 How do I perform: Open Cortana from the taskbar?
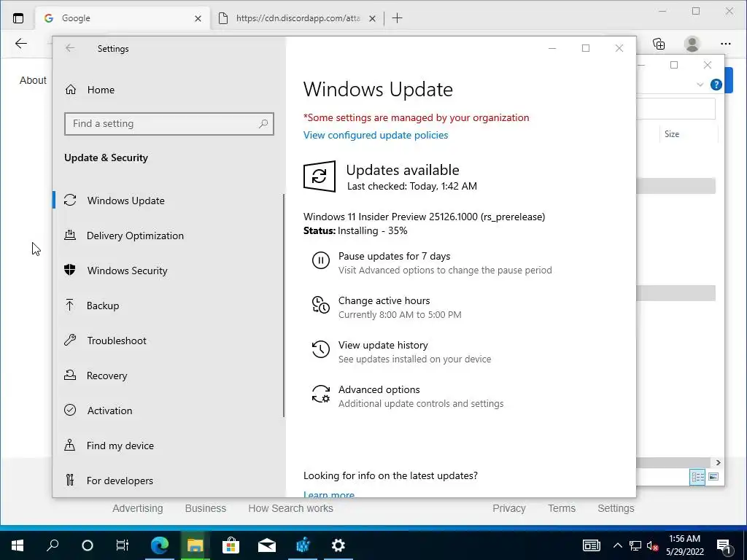pyautogui.click(x=88, y=545)
